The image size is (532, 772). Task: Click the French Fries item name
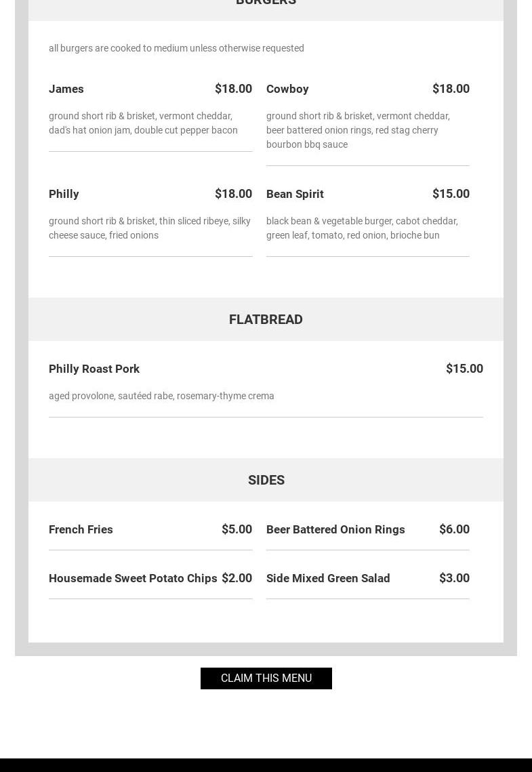81,529
